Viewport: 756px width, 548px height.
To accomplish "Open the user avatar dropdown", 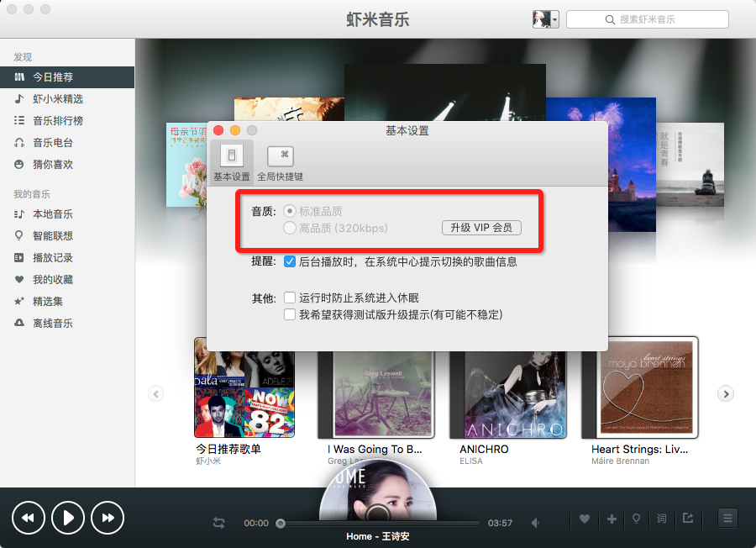I will pyautogui.click(x=545, y=19).
